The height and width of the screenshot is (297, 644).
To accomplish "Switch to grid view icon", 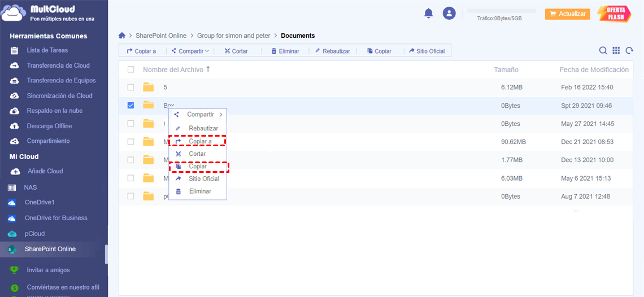I will (x=616, y=50).
